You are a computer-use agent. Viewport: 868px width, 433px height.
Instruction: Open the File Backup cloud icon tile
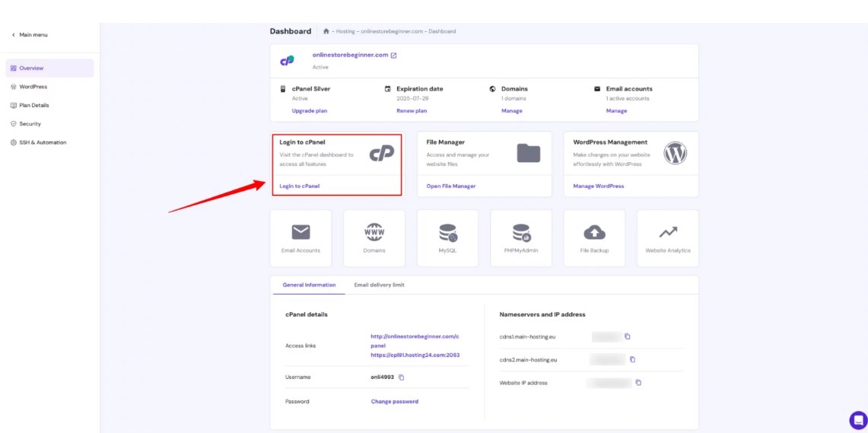pos(594,237)
